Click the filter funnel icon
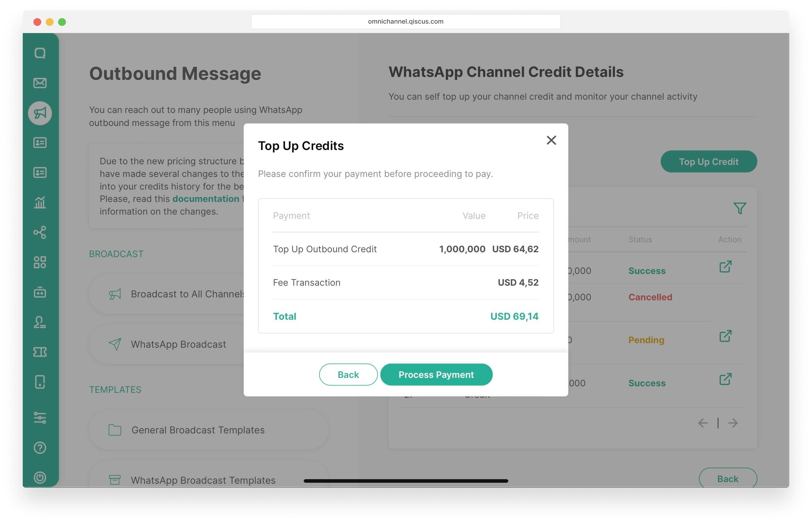 739,208
